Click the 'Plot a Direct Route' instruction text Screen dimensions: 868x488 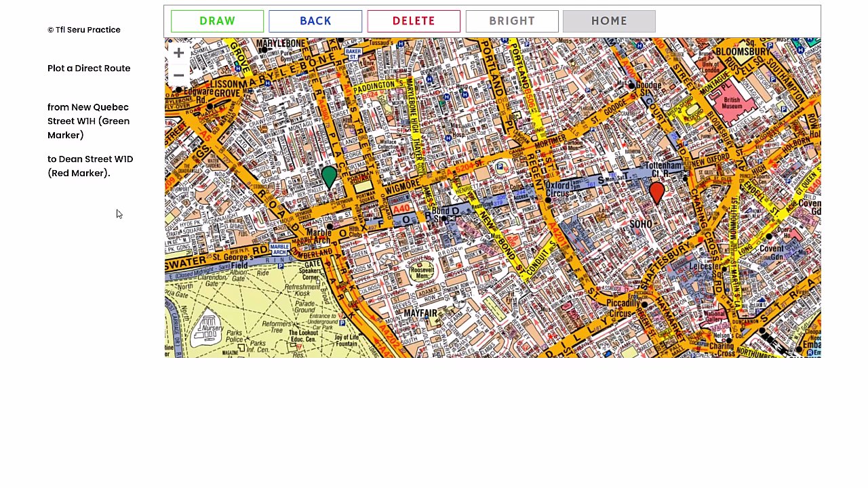click(x=89, y=68)
